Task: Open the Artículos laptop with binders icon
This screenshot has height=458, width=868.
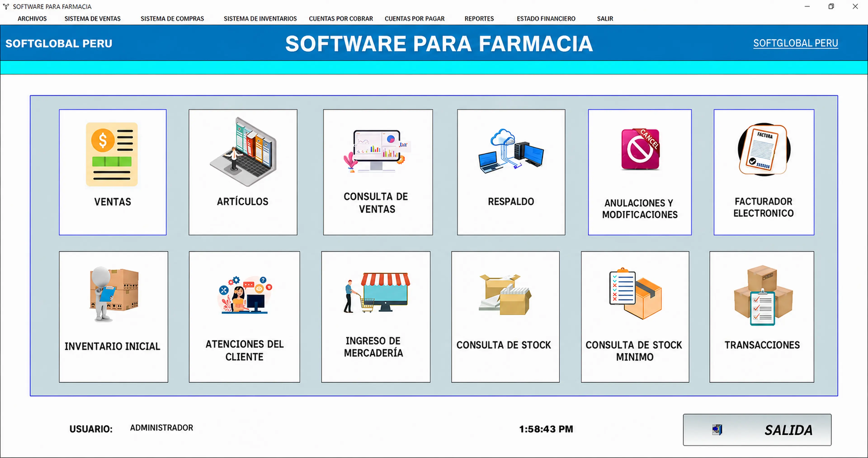Action: click(243, 152)
